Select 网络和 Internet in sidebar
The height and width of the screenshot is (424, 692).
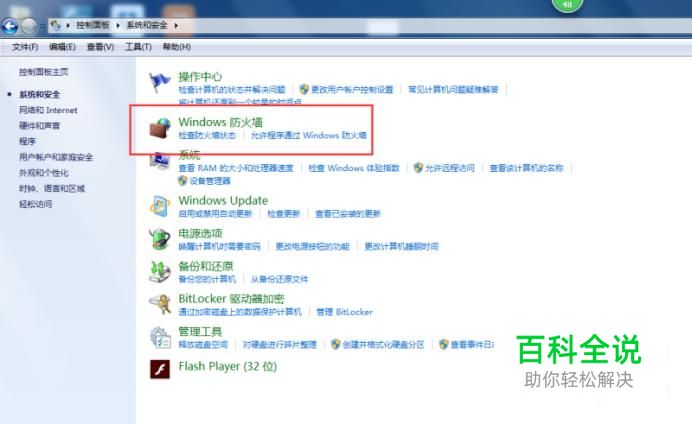pyautogui.click(x=48, y=110)
